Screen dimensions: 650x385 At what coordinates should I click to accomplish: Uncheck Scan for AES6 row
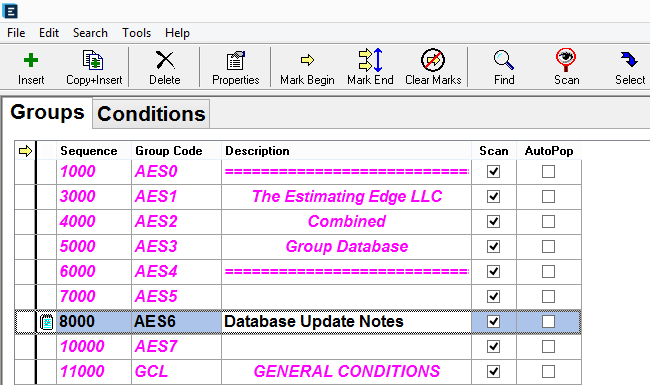pyautogui.click(x=493, y=322)
